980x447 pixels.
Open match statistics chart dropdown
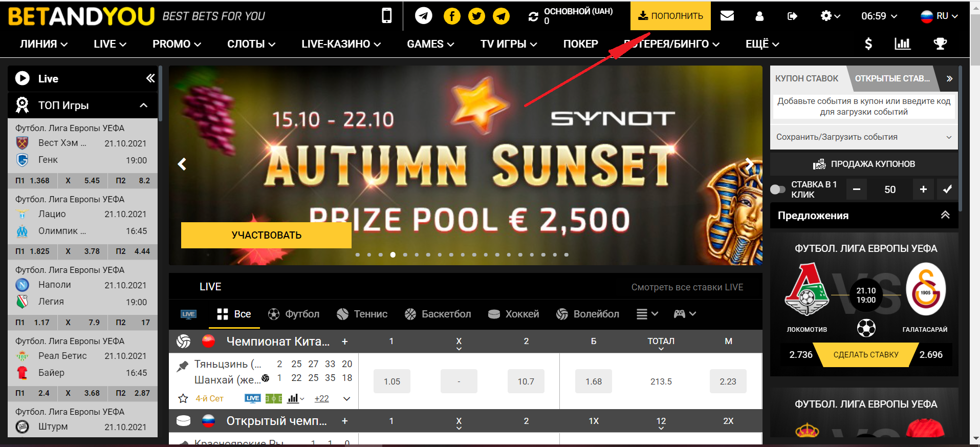[x=296, y=398]
